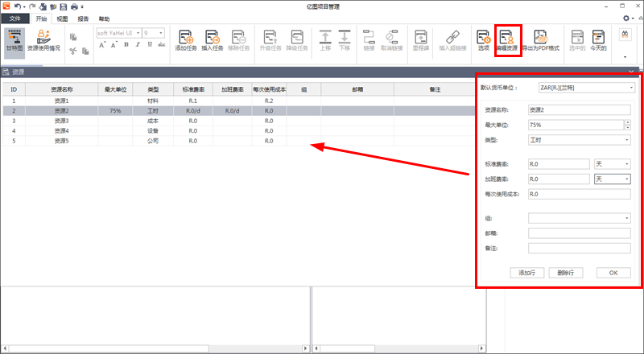This screenshot has width=644, height=354.
Task: Open the 加班费率 unit dropdown 天
Action: (613, 179)
